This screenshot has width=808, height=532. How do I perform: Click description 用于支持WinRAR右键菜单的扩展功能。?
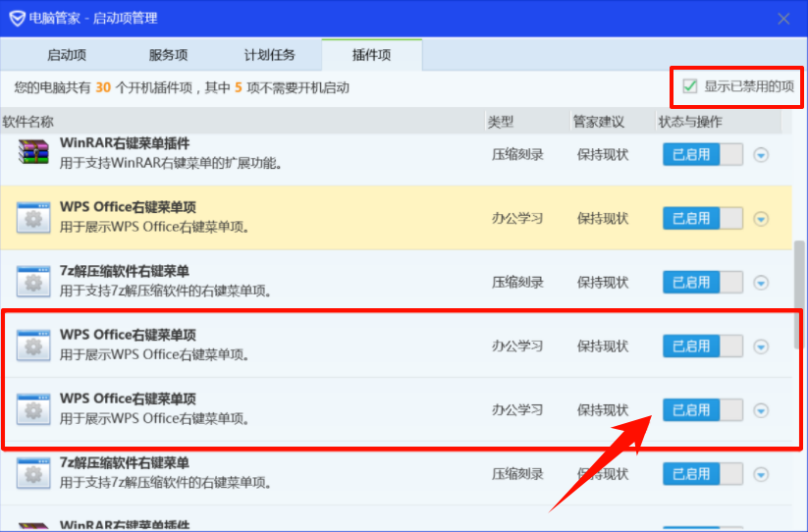pyautogui.click(x=171, y=163)
